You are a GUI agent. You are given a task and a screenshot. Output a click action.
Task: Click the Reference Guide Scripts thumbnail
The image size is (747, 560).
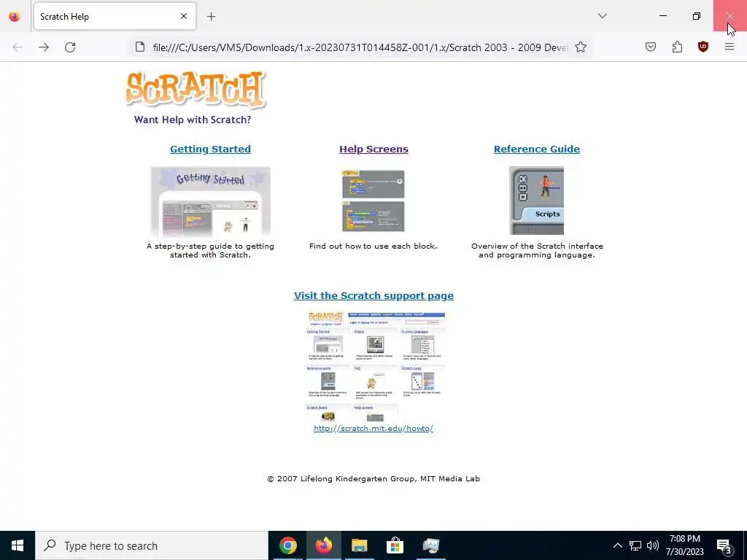pos(536,201)
